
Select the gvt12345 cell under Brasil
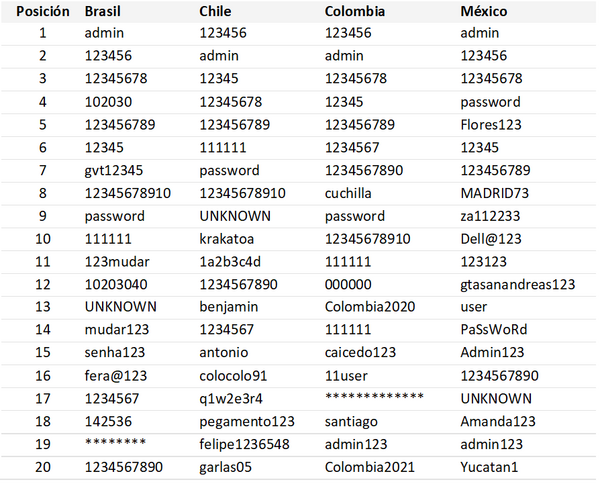tap(114, 170)
